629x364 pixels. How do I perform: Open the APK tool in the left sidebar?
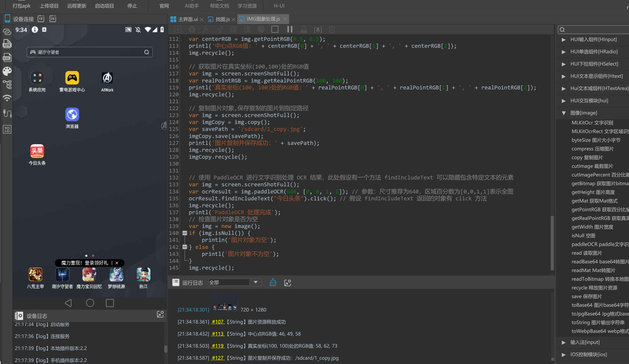[7, 44]
